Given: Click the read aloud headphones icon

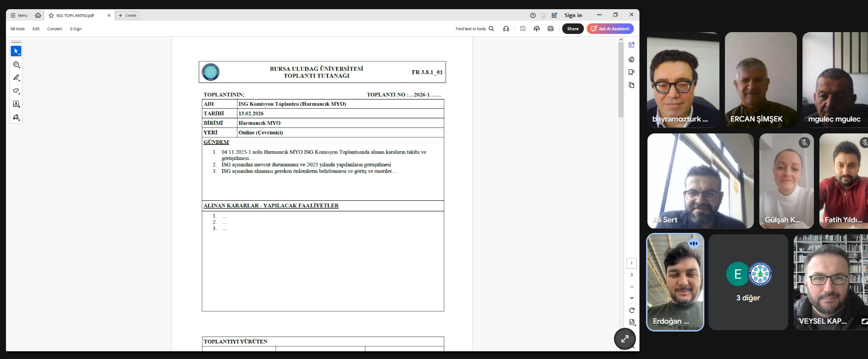Looking at the screenshot, I should pos(506,28).
